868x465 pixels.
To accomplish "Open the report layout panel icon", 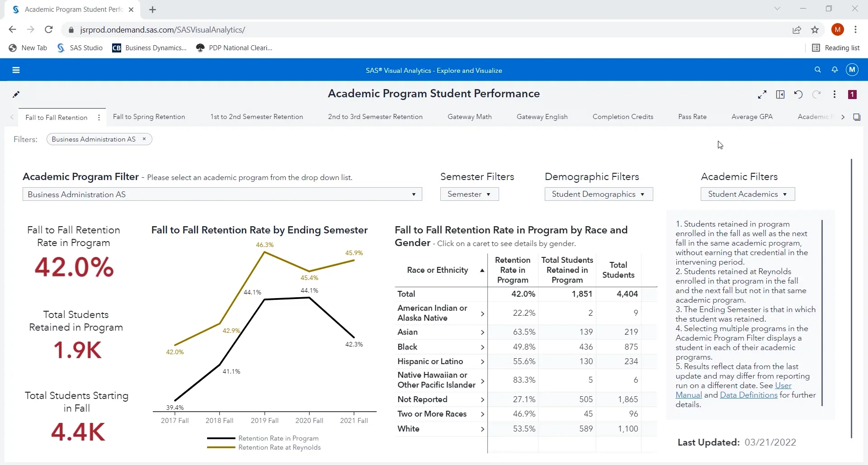I will (x=780, y=94).
